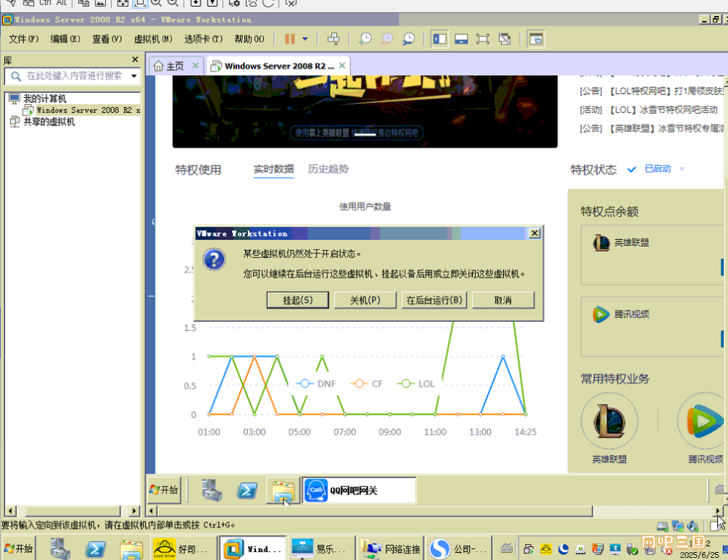
Task: Click the revert to snapshot toolbar icon
Action: pos(387,39)
